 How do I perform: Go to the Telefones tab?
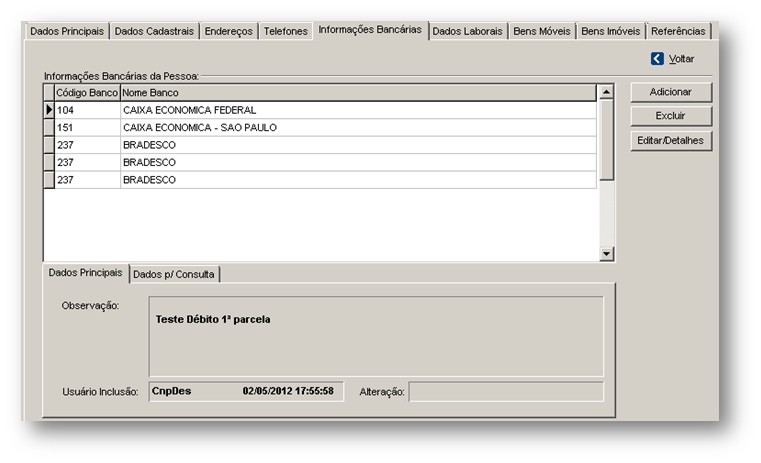pos(286,31)
